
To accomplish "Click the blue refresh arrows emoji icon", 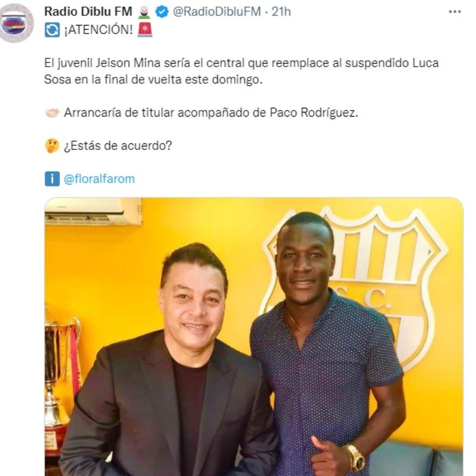I will point(52,30).
